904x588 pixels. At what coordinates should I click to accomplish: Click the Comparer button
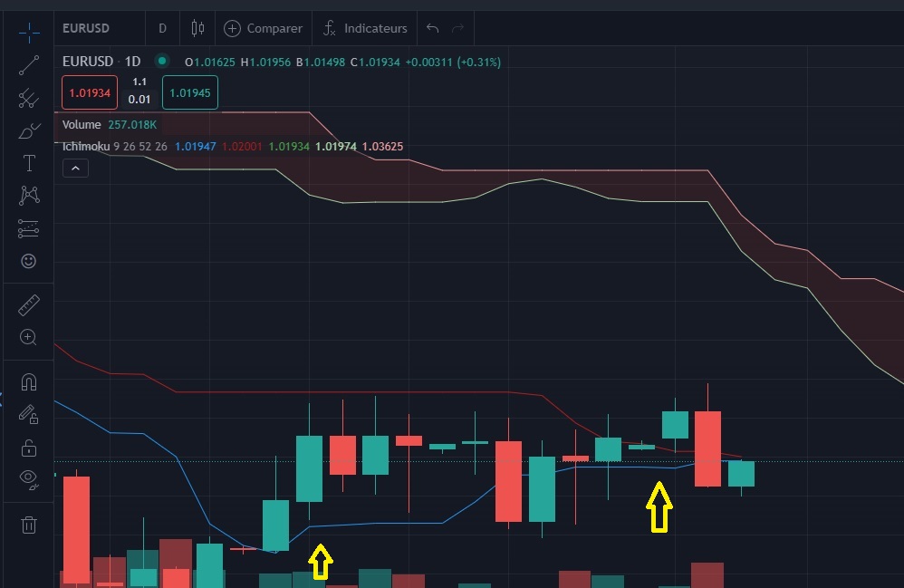click(263, 28)
